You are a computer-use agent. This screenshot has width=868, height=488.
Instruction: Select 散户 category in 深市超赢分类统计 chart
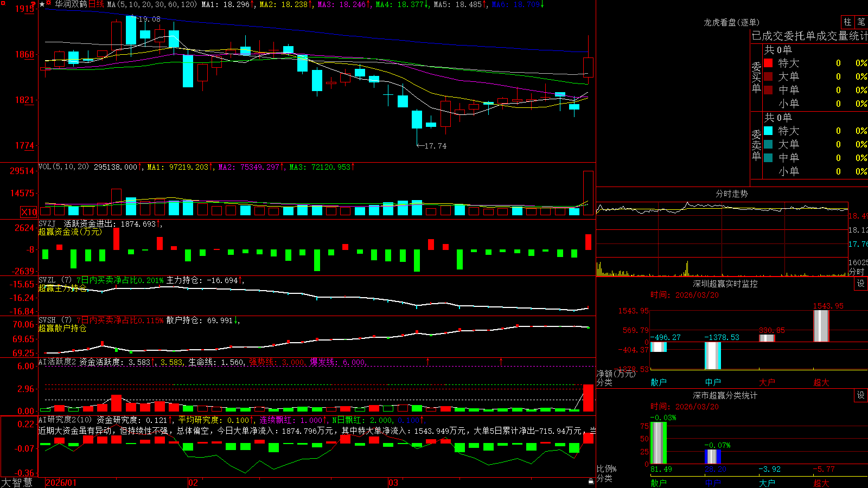tap(659, 483)
